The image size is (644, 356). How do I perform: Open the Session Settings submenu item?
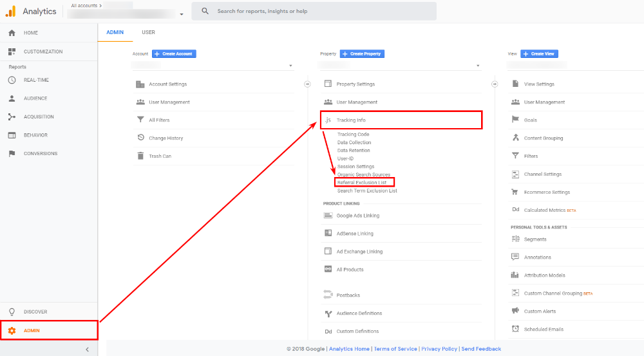(x=355, y=167)
